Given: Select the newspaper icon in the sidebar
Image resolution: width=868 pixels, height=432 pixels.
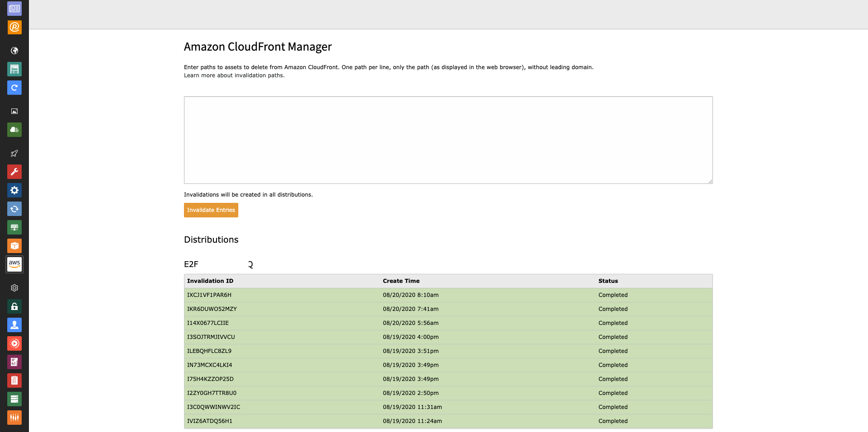Looking at the screenshot, I should pyautogui.click(x=14, y=8).
